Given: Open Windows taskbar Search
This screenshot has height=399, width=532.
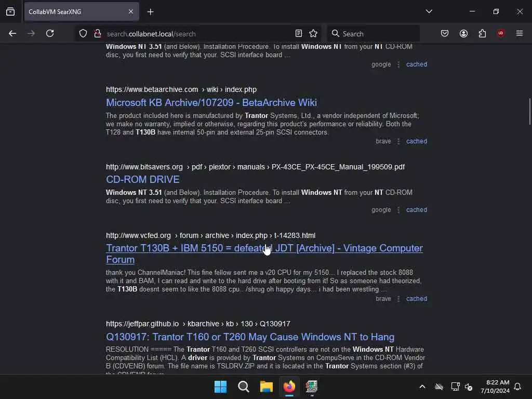Looking at the screenshot, I should pyautogui.click(x=243, y=387).
